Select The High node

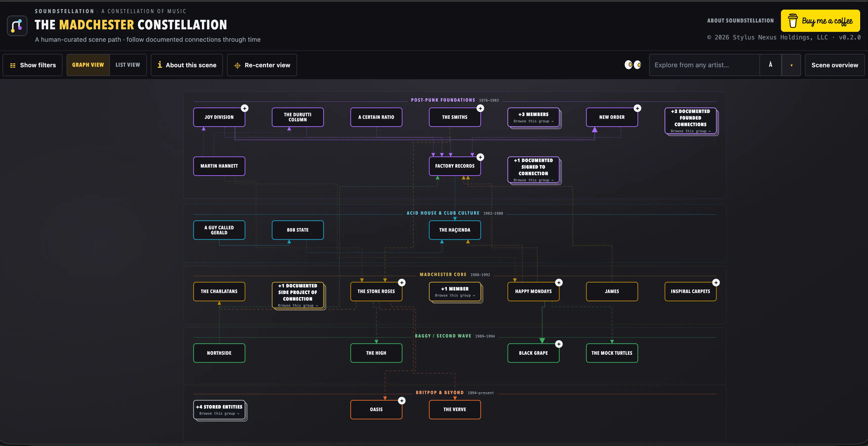coord(376,353)
